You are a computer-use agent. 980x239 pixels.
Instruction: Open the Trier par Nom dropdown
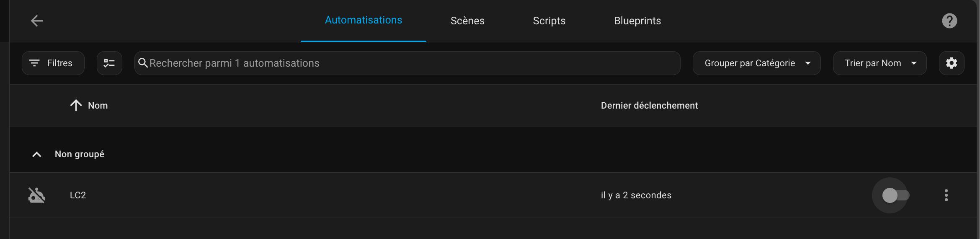(x=879, y=63)
